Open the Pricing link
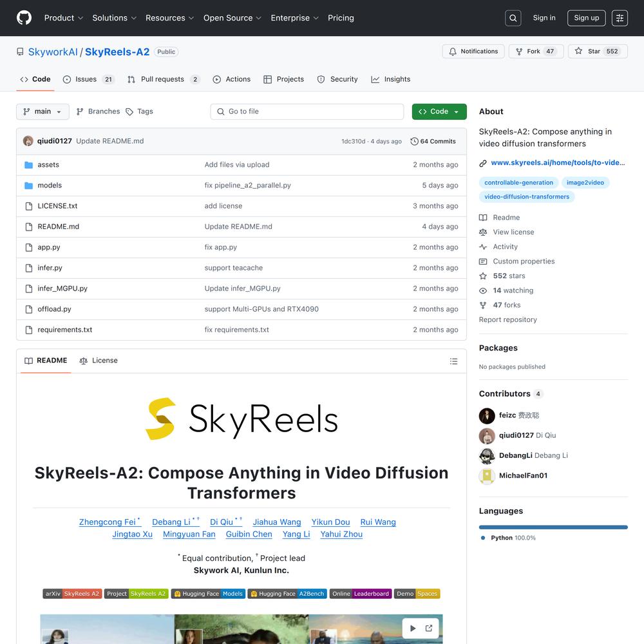 click(x=341, y=18)
